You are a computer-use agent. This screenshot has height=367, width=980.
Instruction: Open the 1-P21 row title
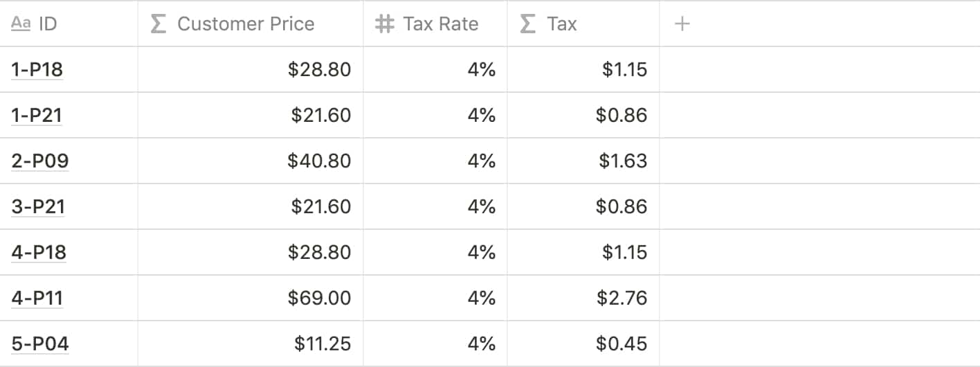pos(37,115)
